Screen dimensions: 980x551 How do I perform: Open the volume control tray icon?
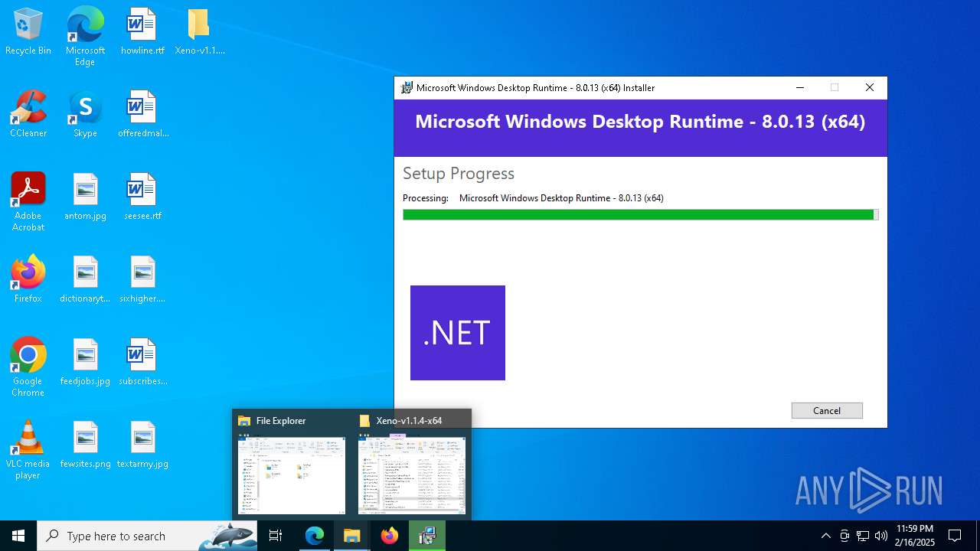[881, 536]
